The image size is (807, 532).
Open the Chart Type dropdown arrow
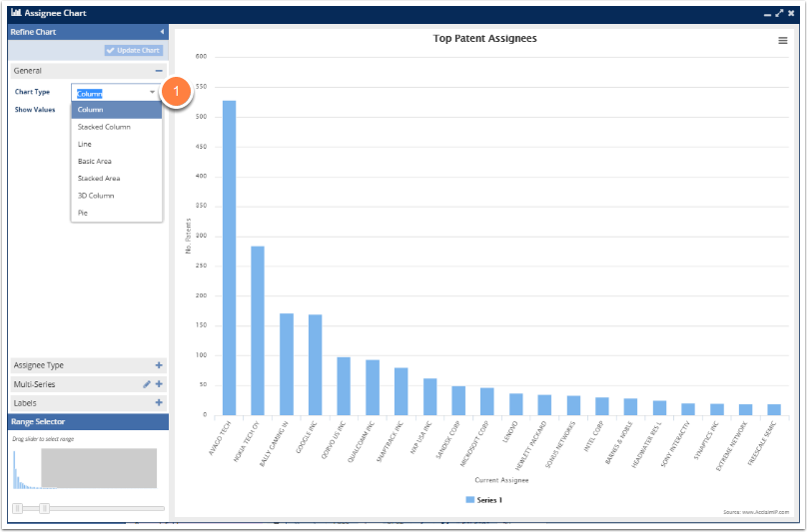tap(153, 92)
